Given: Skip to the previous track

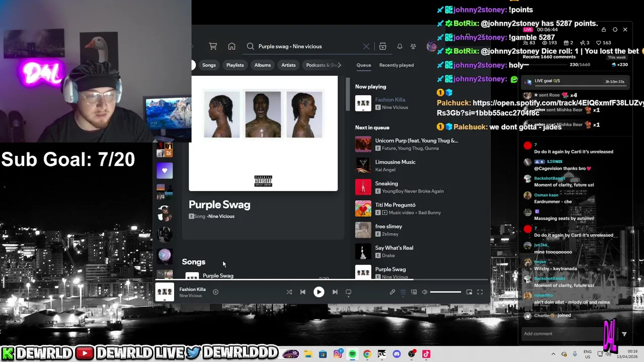Looking at the screenshot, I should (x=303, y=292).
